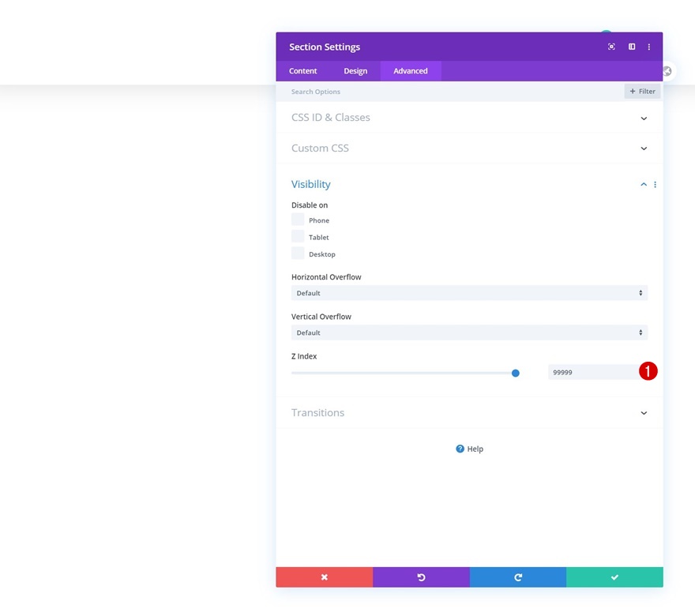Click the snap modal to sidebar icon
The height and width of the screenshot is (616, 695).
632,47
